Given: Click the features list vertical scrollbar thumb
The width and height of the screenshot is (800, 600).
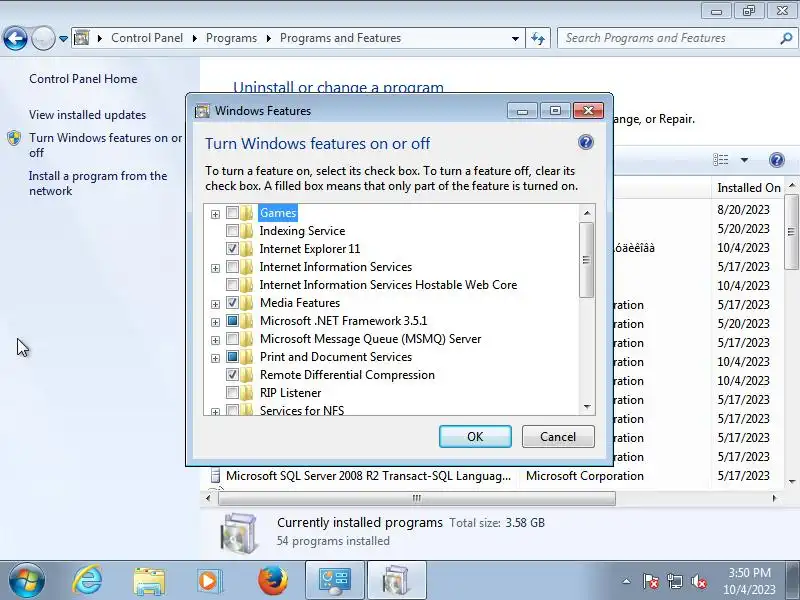Looking at the screenshot, I should click(587, 260).
